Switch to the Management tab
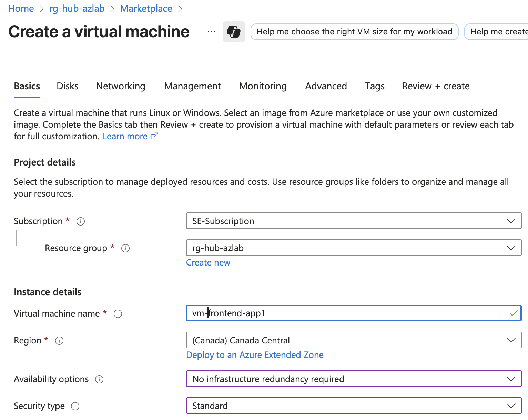Screen dimensions: 528x420 pyautogui.click(x=192, y=86)
